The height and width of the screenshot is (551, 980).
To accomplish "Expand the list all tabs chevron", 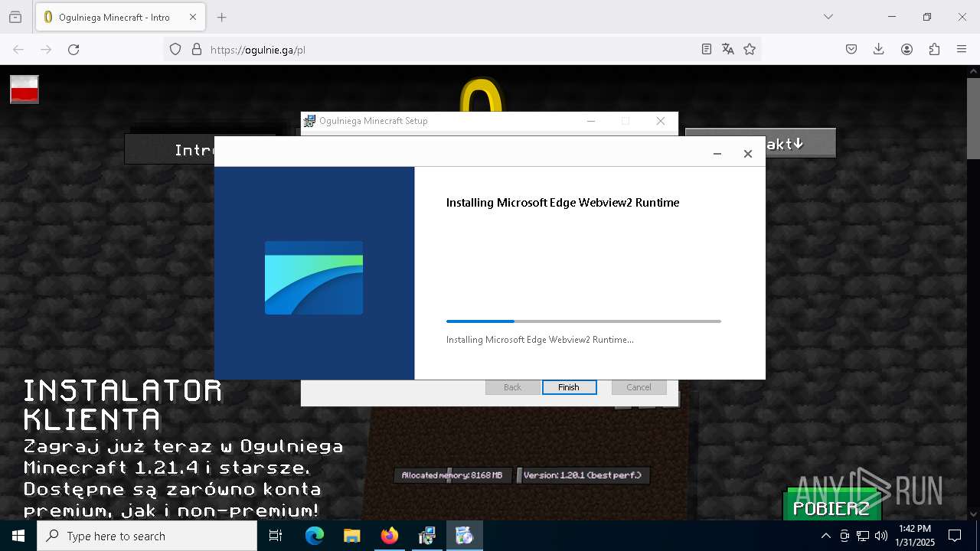I will [x=828, y=17].
